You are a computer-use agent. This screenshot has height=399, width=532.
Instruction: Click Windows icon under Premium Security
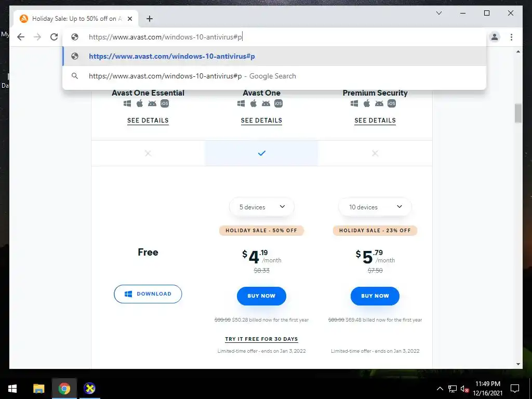point(354,103)
